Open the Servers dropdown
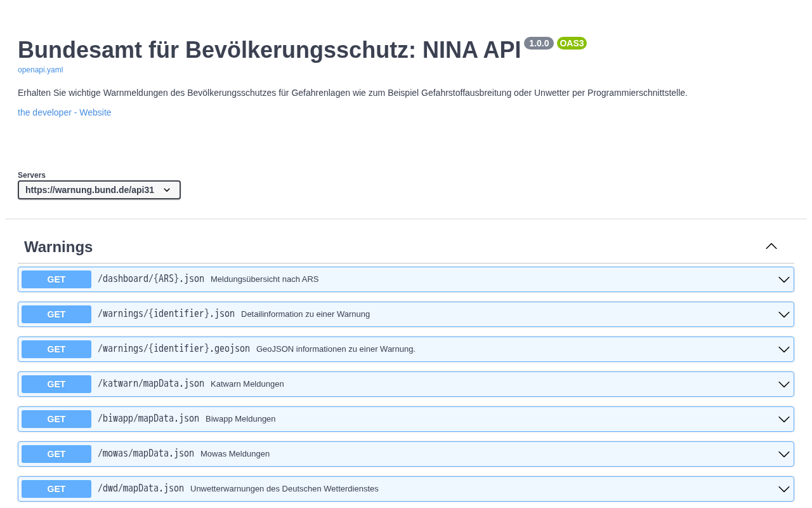The height and width of the screenshot is (508, 812). tap(99, 190)
